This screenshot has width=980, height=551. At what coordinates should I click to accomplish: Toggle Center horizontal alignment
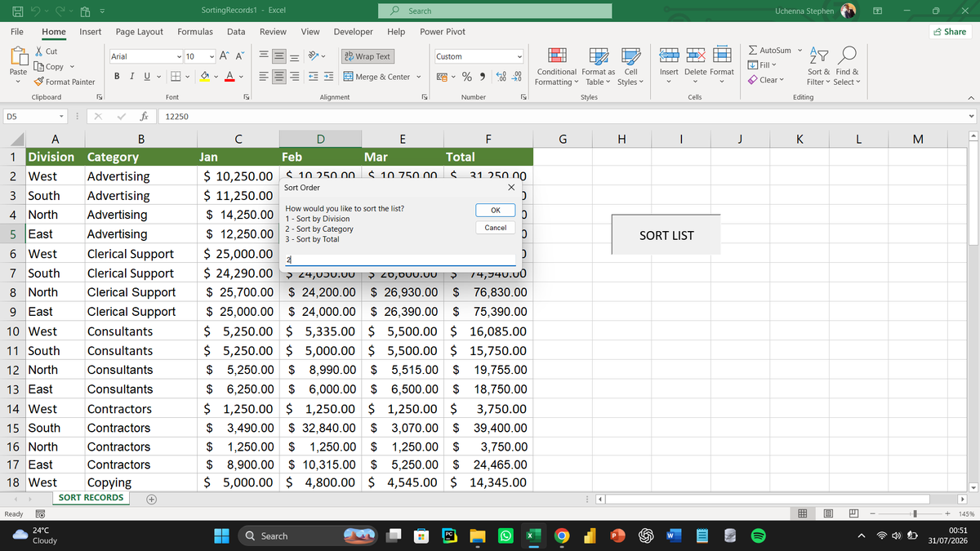point(280,77)
